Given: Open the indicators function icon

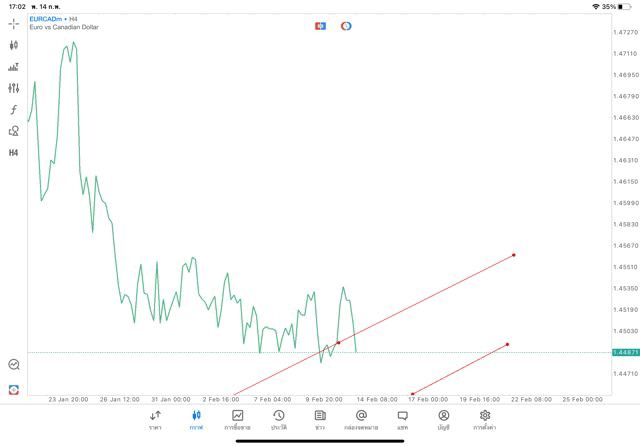Looking at the screenshot, I should click(x=14, y=110).
